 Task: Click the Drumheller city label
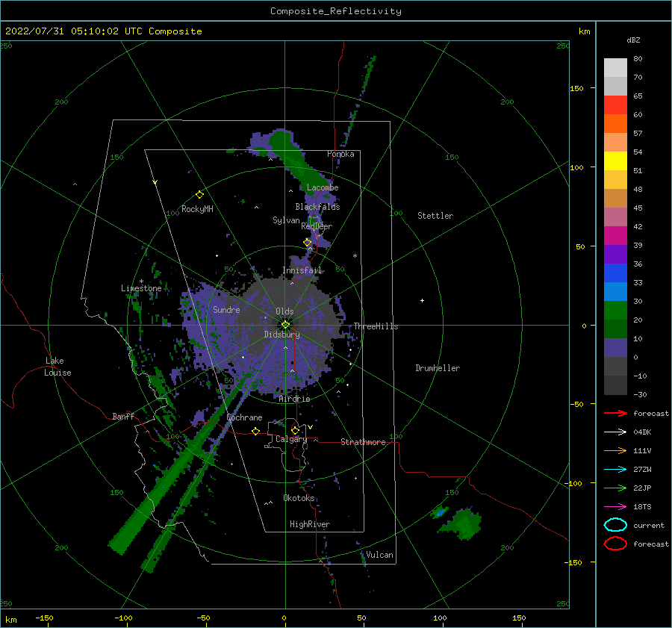[x=438, y=368]
